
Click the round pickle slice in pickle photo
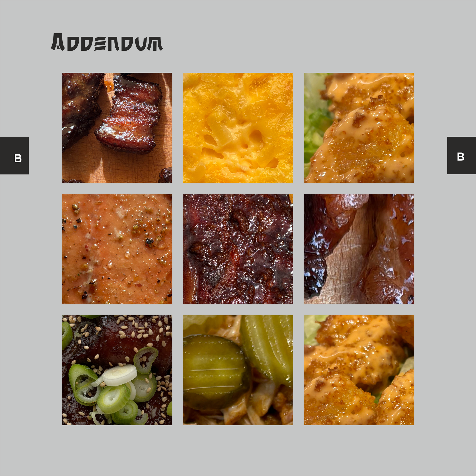216,372
